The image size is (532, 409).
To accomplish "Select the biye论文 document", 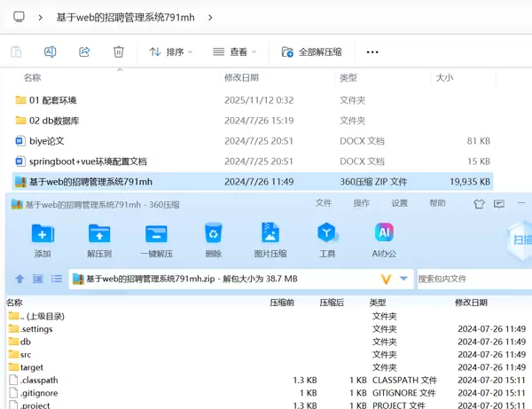I will [x=47, y=141].
